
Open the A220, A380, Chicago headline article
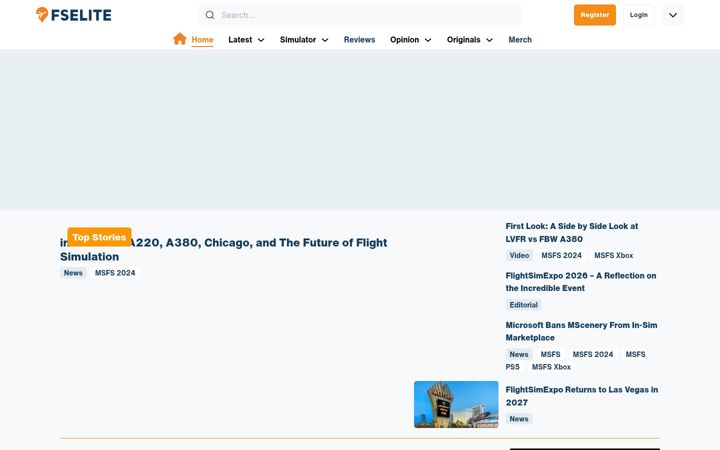pos(224,249)
